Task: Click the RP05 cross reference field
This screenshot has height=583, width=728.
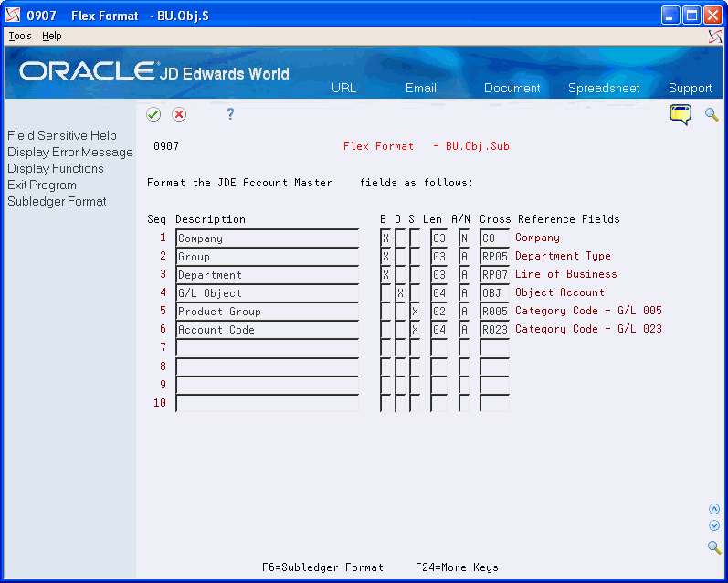Action: [494, 257]
